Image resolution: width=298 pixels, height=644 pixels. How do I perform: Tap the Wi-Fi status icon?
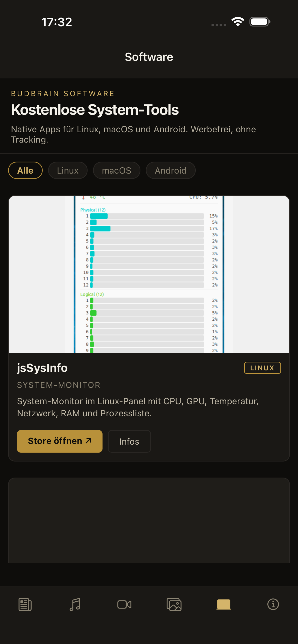click(238, 22)
